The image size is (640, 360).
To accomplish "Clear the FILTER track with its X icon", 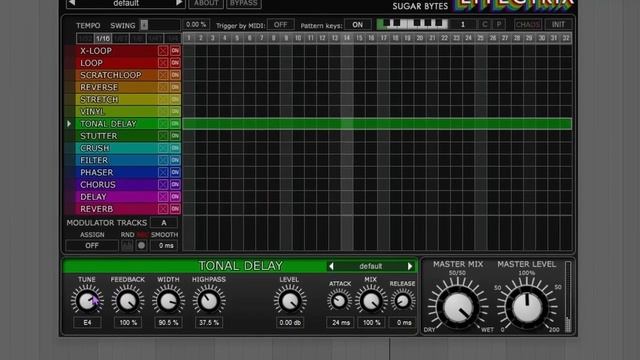I will [x=163, y=160].
